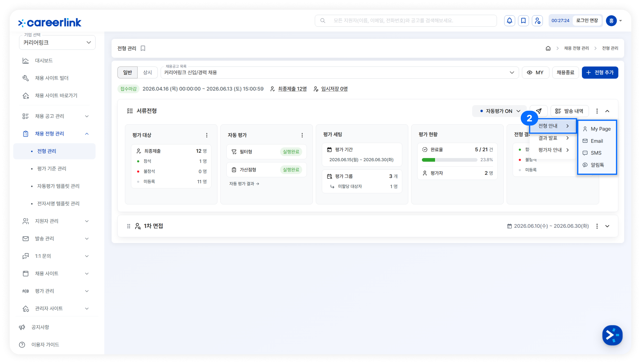The height and width of the screenshot is (364, 641).
Task: Select 평가자 안내 in the send menu
Action: point(553,150)
